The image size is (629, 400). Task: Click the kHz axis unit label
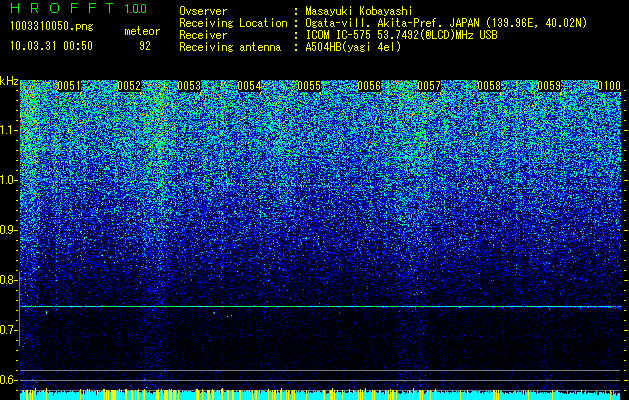pos(9,81)
